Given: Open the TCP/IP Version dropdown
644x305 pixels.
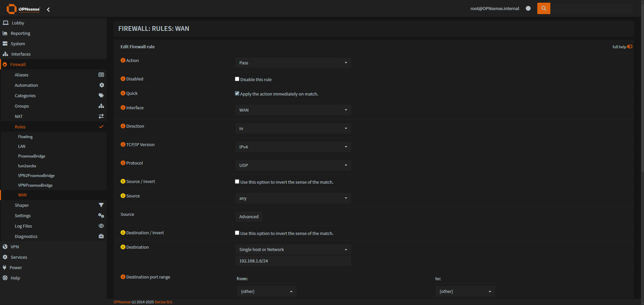Looking at the screenshot, I should (x=293, y=147).
